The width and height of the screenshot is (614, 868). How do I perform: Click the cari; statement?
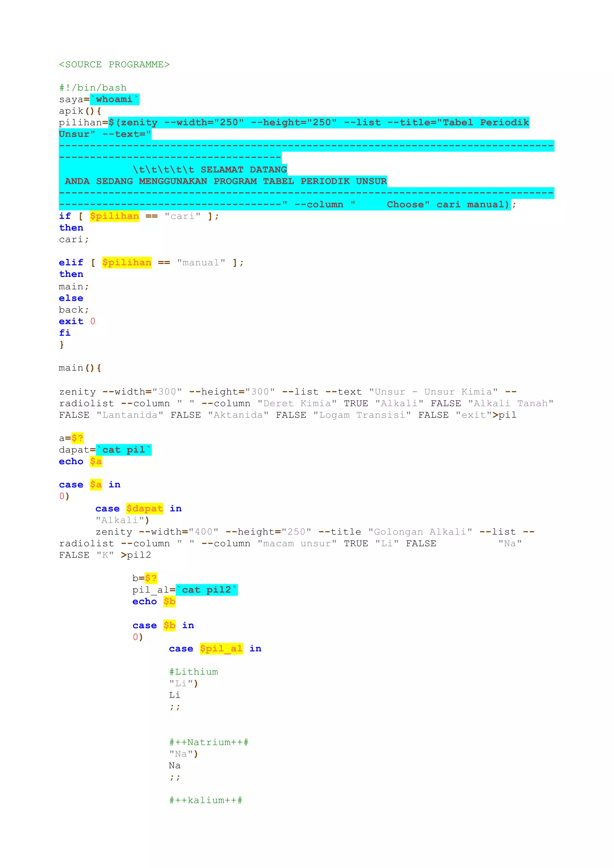74,240
